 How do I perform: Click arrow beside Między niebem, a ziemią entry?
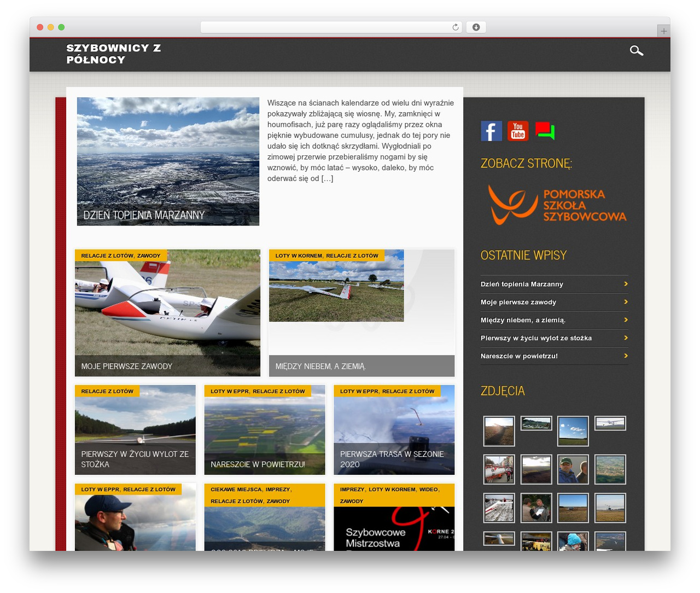pos(626,320)
